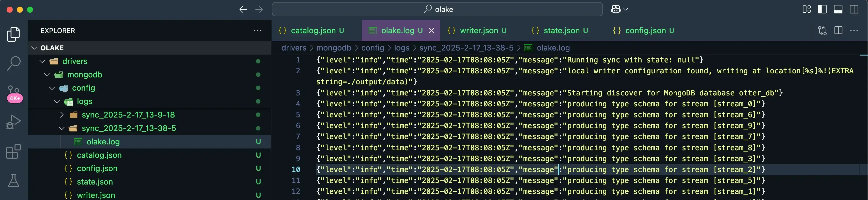868x200 pixels.
Task: Toggle the secondary sidebar visibility
Action: (x=854, y=9)
